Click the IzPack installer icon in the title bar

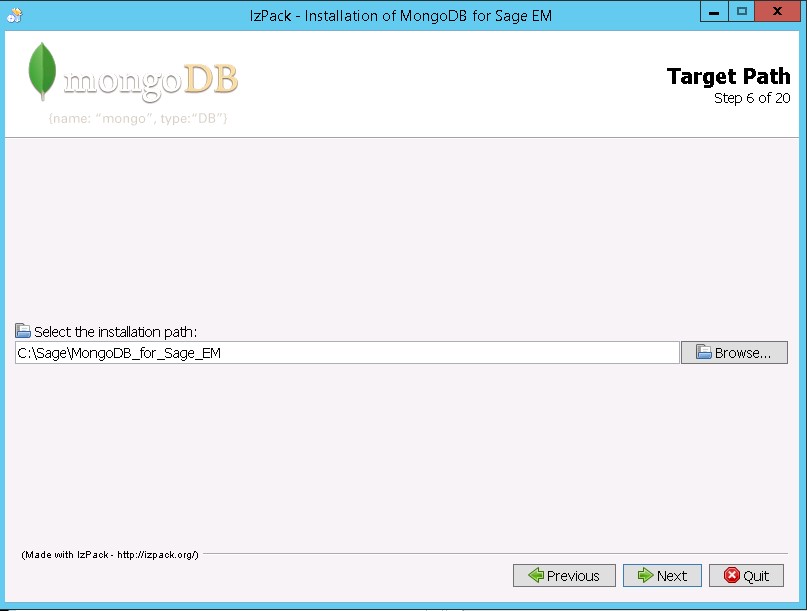(14, 14)
